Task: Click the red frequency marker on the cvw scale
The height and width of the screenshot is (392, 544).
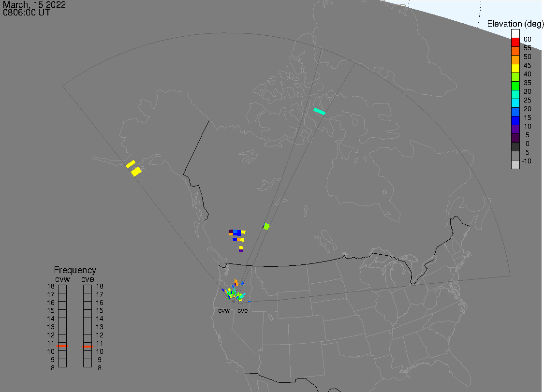Action: tap(62, 346)
